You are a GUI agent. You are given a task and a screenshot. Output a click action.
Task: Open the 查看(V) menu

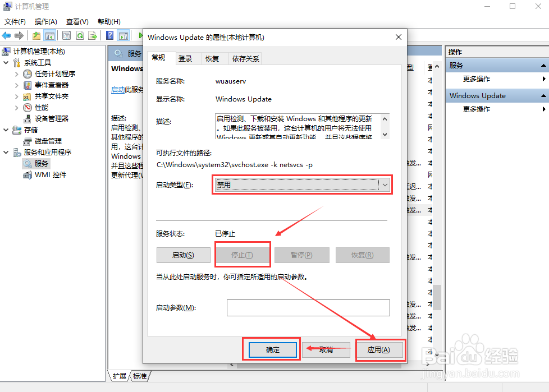77,22
